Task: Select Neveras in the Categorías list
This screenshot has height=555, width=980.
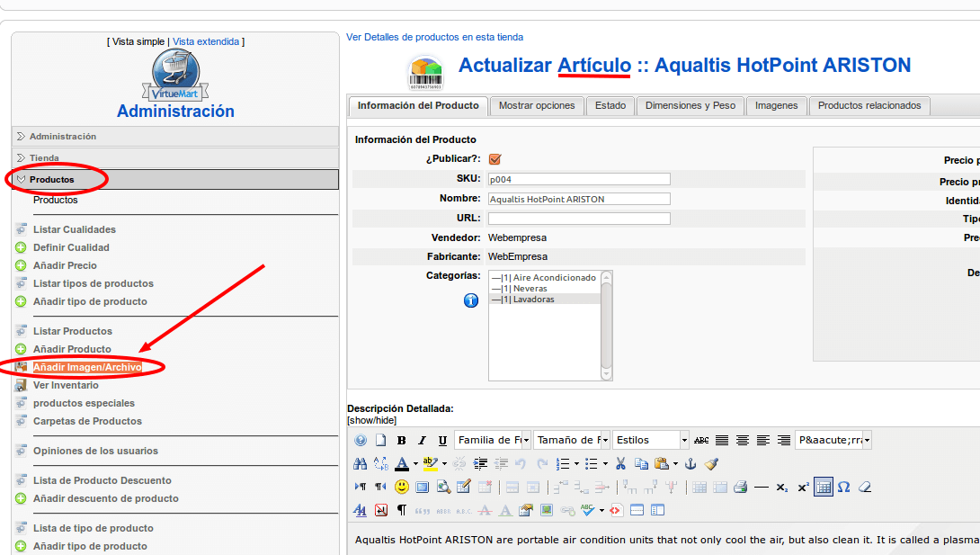Action: (545, 289)
